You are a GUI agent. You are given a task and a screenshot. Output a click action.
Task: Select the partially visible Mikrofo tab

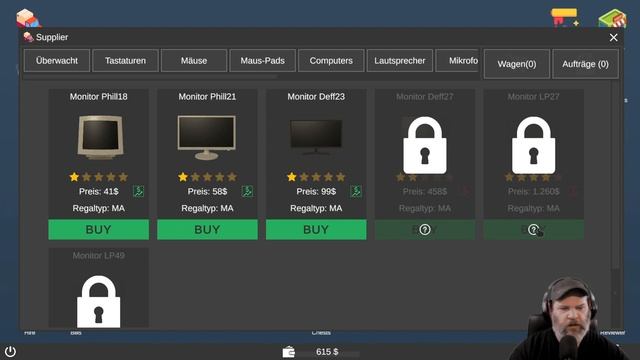[x=458, y=60]
